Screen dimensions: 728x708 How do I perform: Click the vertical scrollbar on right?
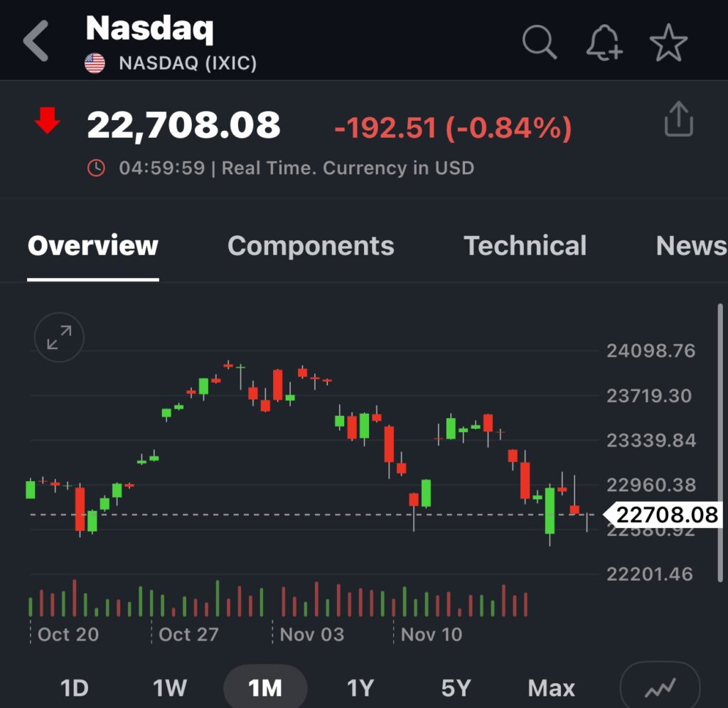720,427
